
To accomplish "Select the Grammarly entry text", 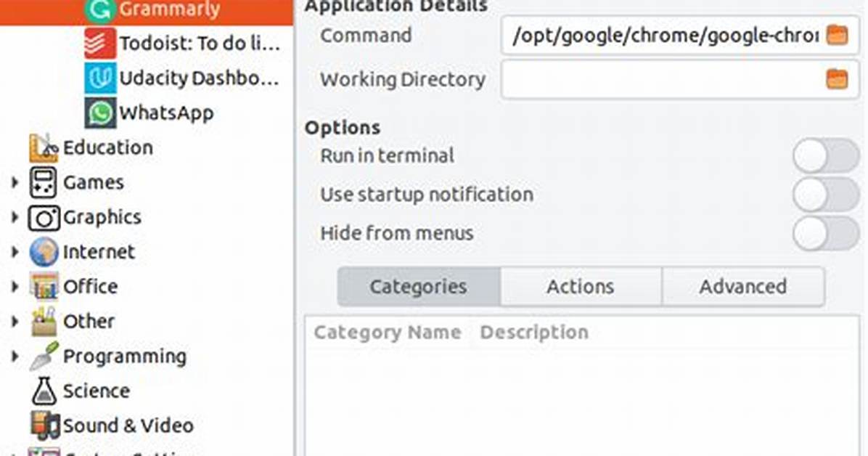I will [x=169, y=9].
